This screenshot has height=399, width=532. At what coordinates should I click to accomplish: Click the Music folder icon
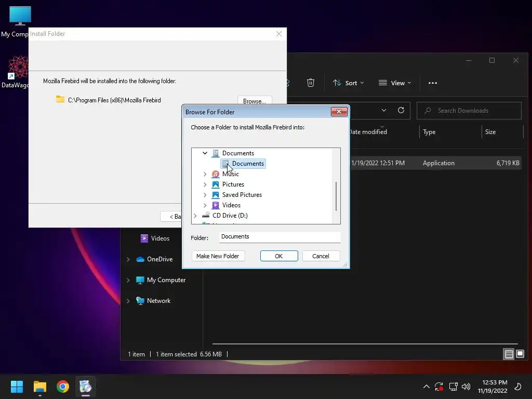coord(216,174)
